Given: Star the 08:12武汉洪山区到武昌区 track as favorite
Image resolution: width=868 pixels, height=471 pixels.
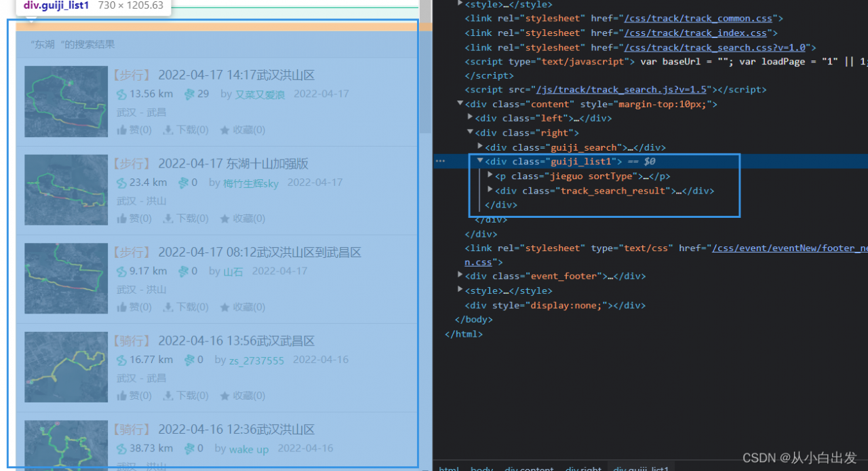Looking at the screenshot, I should click(225, 307).
